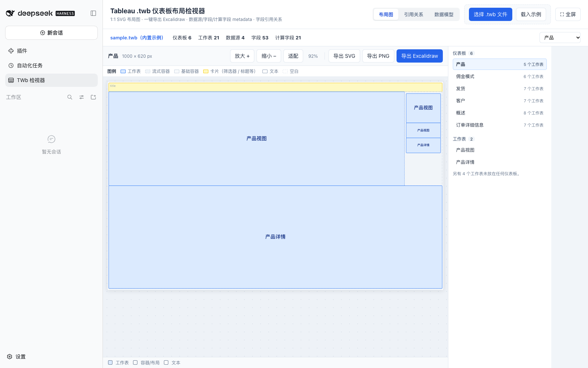The width and height of the screenshot is (588, 368).
Task: Open the 产品 dashboard dropdown
Action: coord(560,38)
